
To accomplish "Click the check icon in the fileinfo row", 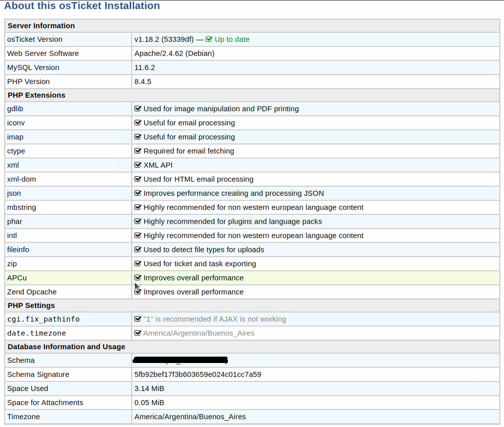I will 138,249.
